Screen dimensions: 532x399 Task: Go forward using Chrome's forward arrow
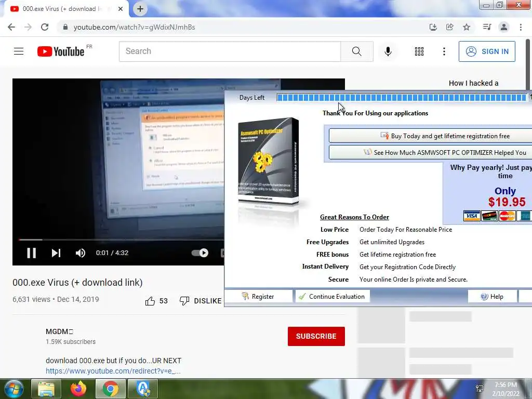pos(28,27)
